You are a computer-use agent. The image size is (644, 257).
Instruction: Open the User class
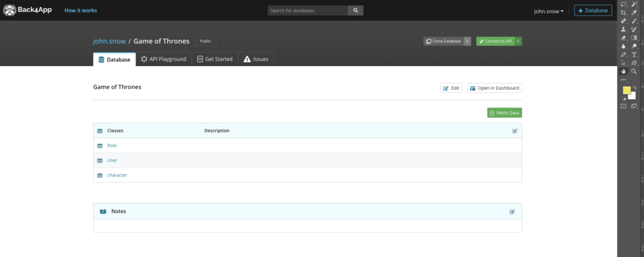(112, 160)
